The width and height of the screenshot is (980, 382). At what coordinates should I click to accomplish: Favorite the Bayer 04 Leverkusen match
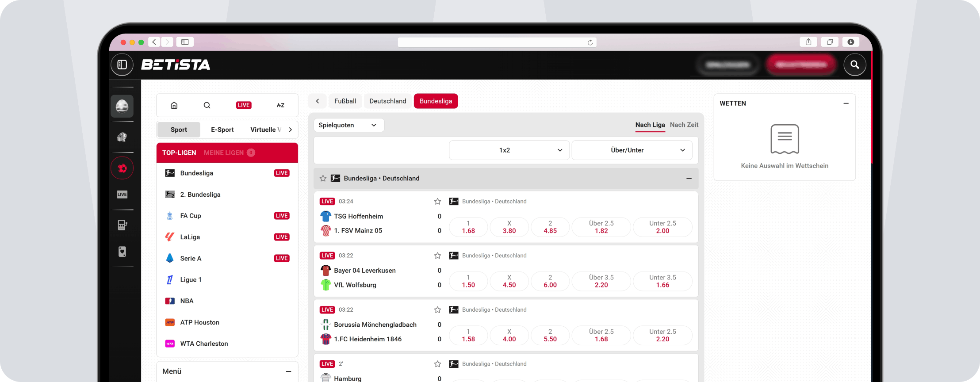point(437,256)
